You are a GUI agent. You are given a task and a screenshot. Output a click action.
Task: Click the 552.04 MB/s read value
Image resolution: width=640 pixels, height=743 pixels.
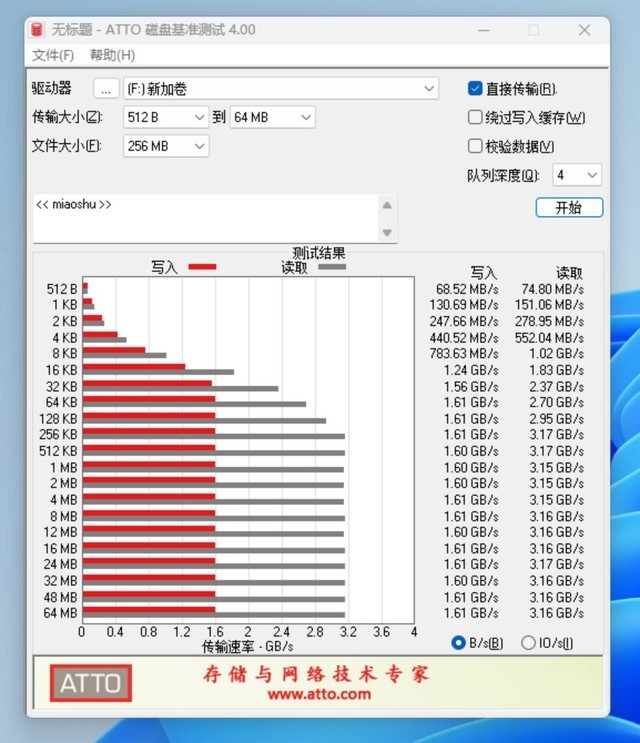[549, 338]
